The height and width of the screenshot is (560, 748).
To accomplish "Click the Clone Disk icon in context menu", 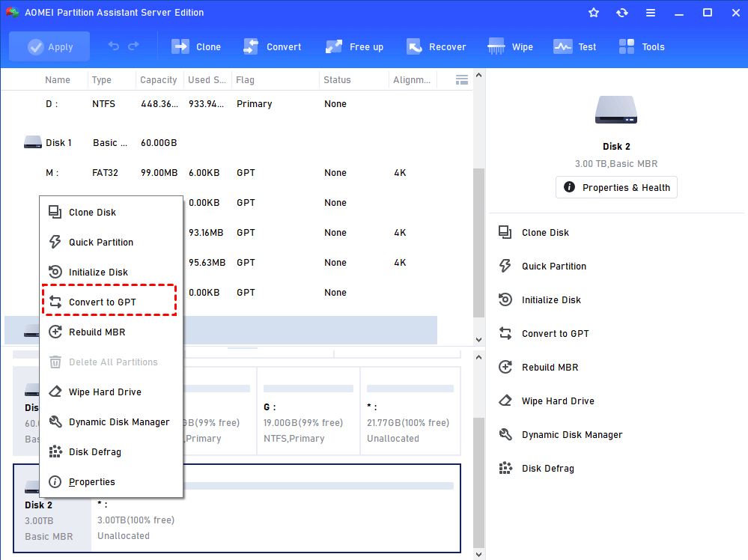I will tap(55, 212).
